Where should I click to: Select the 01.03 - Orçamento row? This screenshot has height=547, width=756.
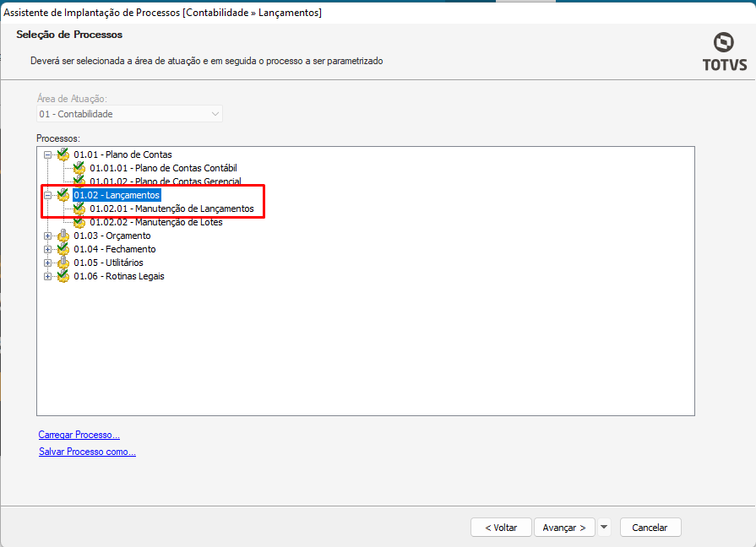point(112,236)
